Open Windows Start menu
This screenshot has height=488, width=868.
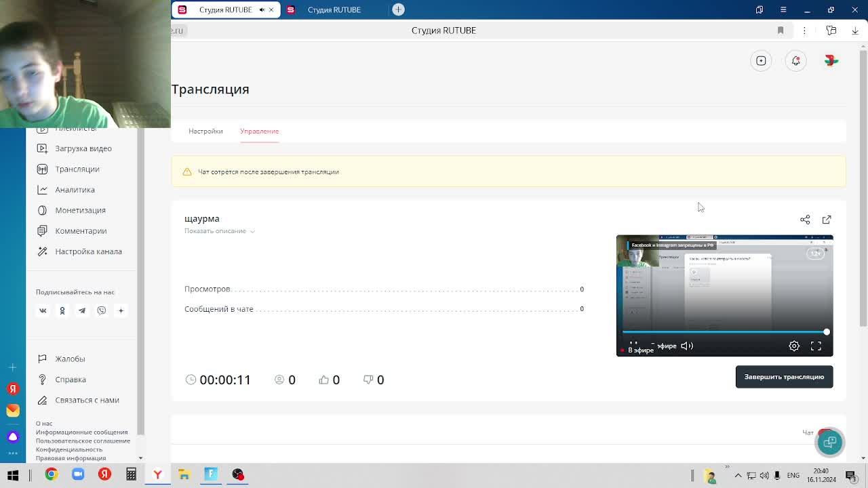[x=13, y=474]
